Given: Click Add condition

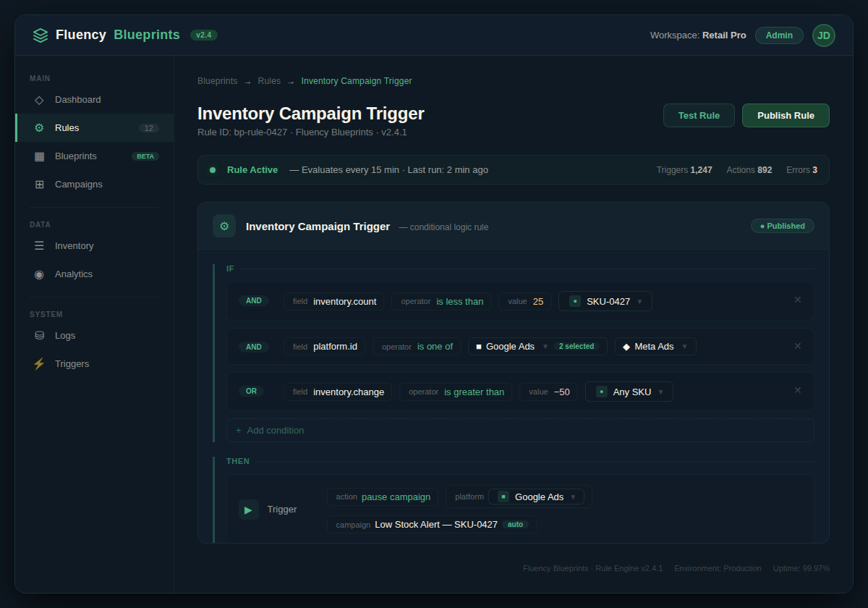Looking at the screenshot, I should click(520, 431).
